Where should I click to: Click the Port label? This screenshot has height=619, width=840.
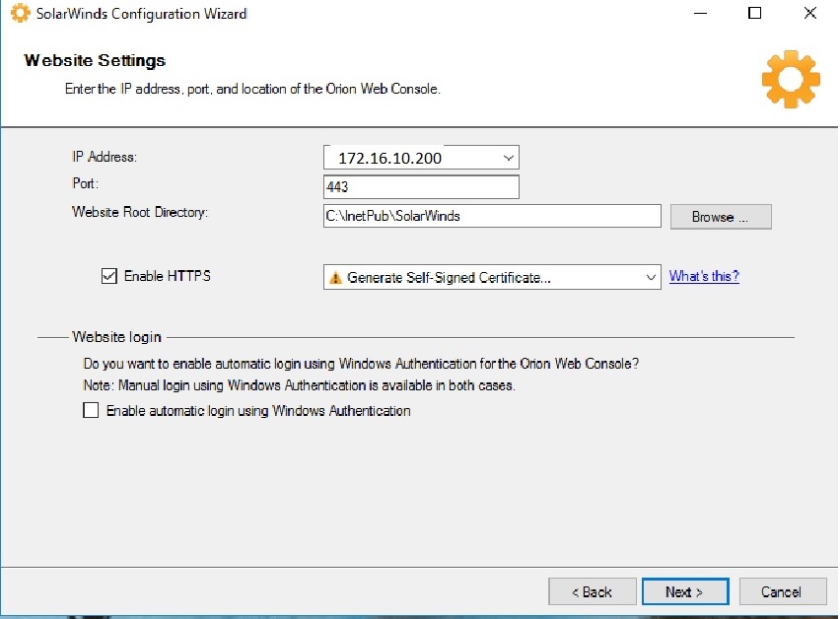click(85, 183)
